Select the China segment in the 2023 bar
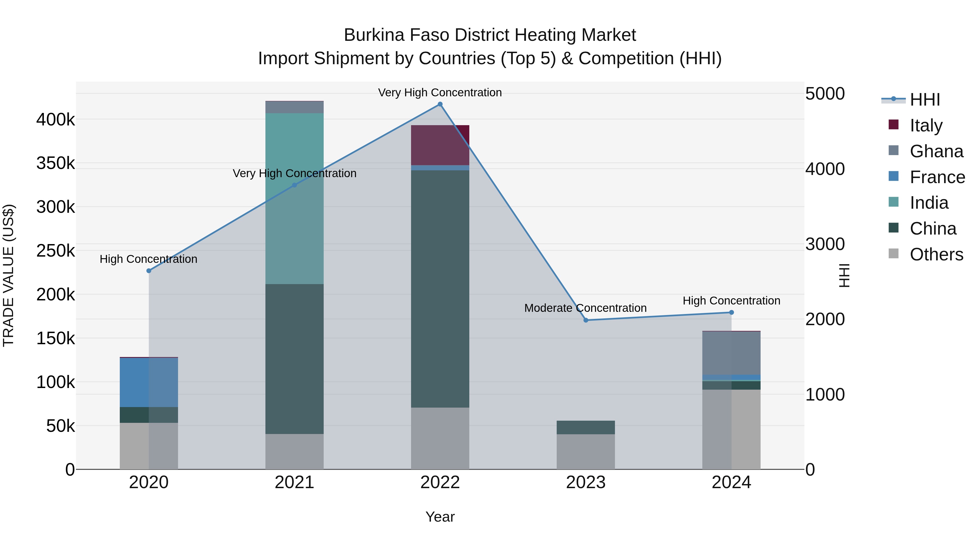The height and width of the screenshot is (551, 980). coord(586,427)
